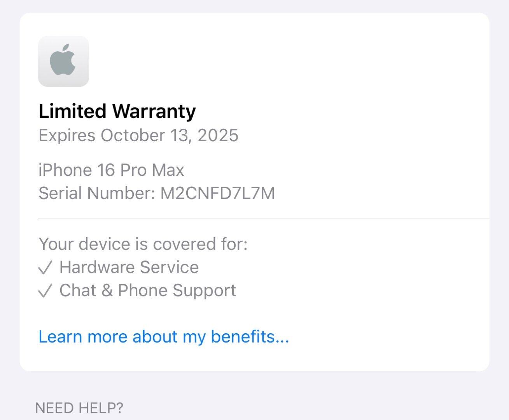Click the Chat & Phone Support text
Image resolution: width=509 pixels, height=420 pixels.
click(148, 290)
